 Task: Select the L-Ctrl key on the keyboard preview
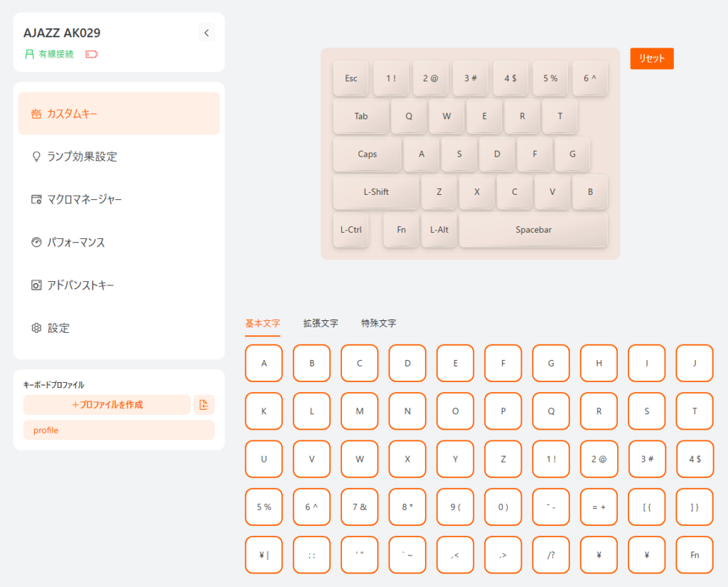tap(351, 230)
